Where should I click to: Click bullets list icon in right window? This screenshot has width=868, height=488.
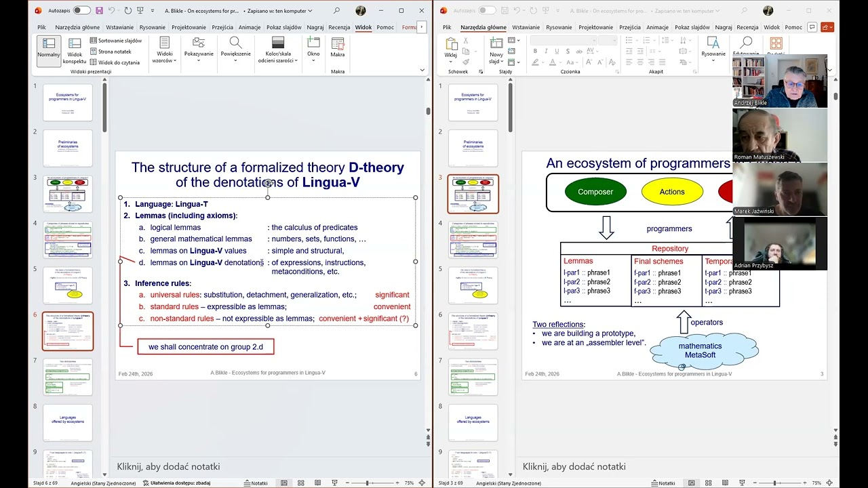click(630, 41)
